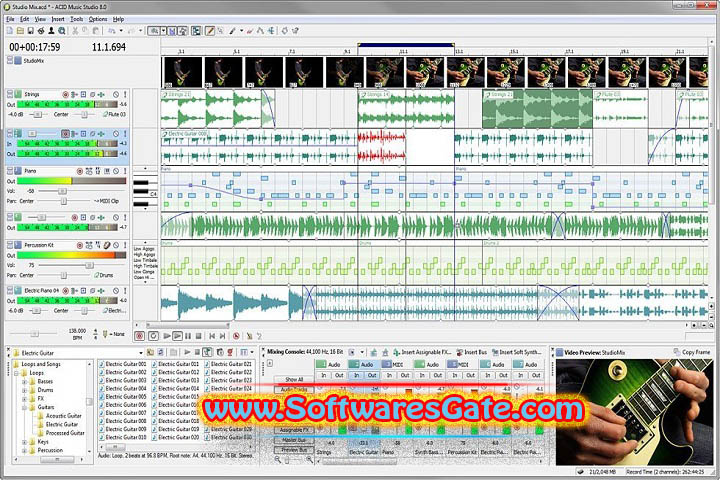The width and height of the screenshot is (720, 480).
Task: Click Copy Frame in Video Preview
Action: point(692,352)
